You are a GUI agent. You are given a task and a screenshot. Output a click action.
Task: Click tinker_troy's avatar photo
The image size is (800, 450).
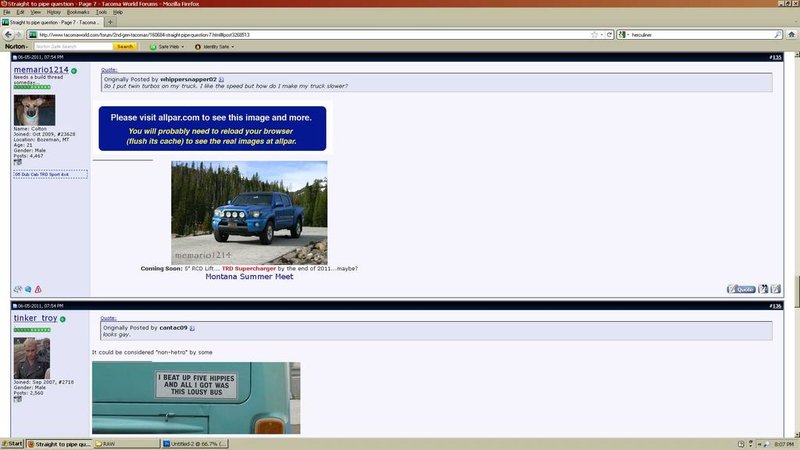[x=32, y=358]
